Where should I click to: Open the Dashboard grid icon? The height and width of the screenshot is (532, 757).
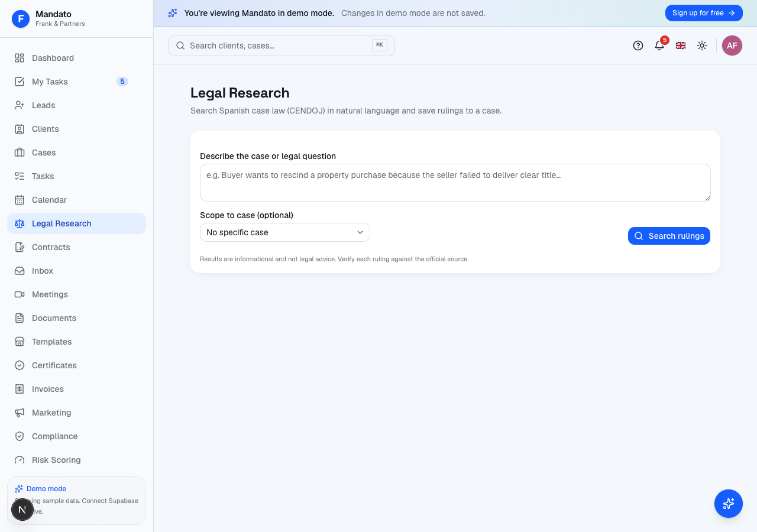pos(20,58)
